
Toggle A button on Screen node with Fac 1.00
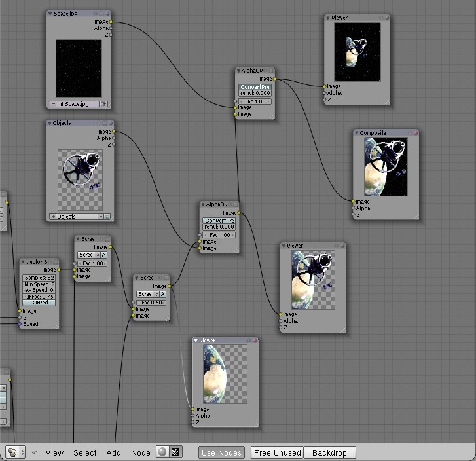pos(103,255)
